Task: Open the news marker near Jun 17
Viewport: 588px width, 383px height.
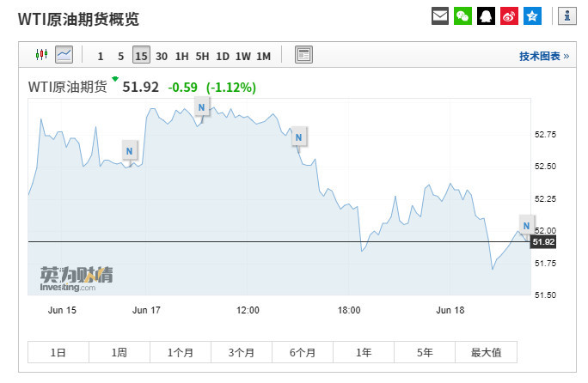Action: coord(130,150)
